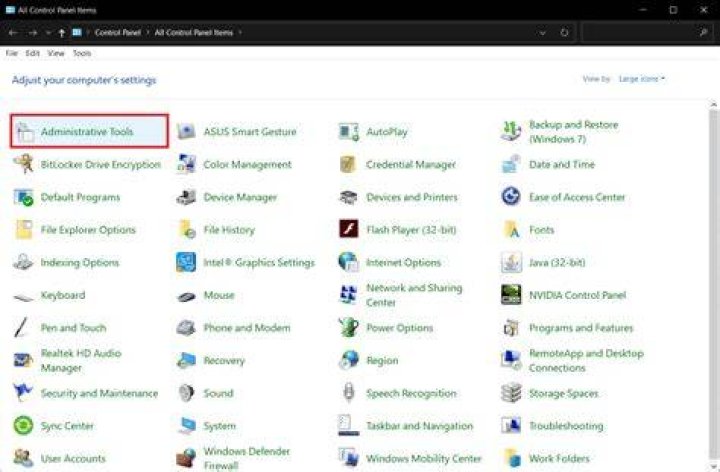Open the Java (32-bit) icon

pos(511,263)
